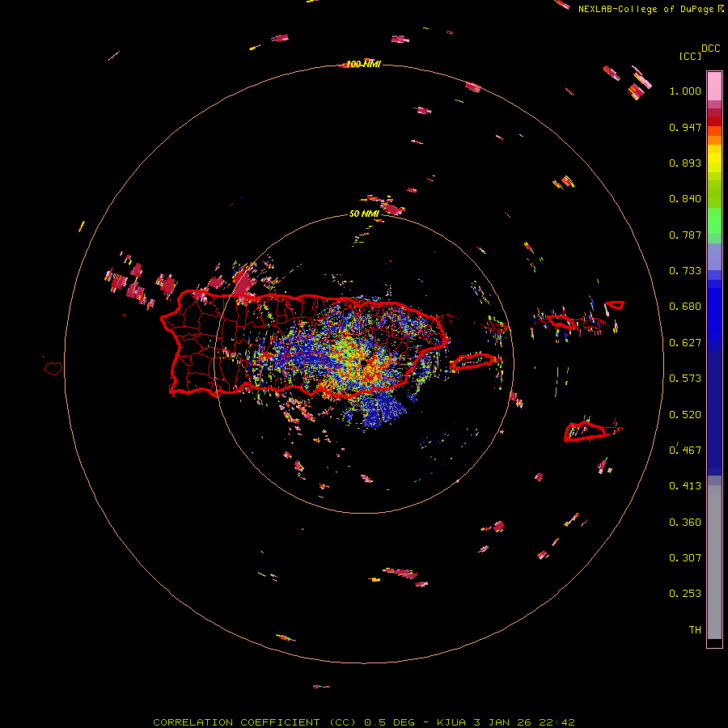Click the 50 NMI range ring label
The height and width of the screenshot is (728, 728).
pos(364,214)
